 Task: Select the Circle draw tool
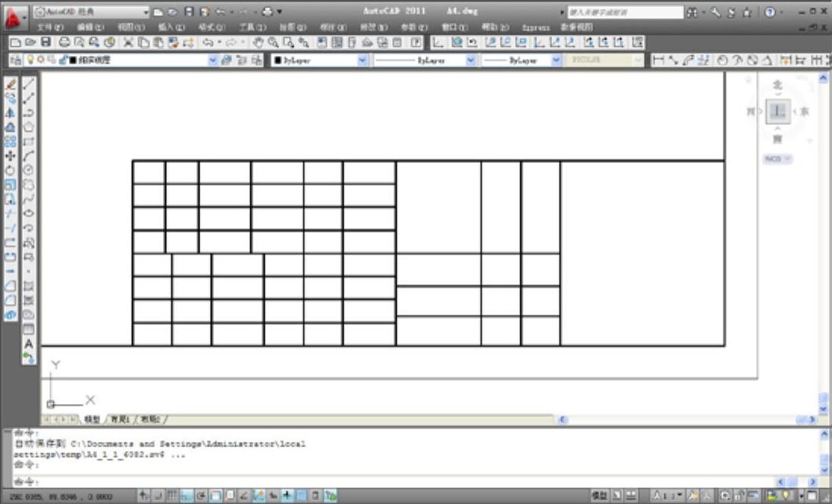pyautogui.click(x=29, y=169)
